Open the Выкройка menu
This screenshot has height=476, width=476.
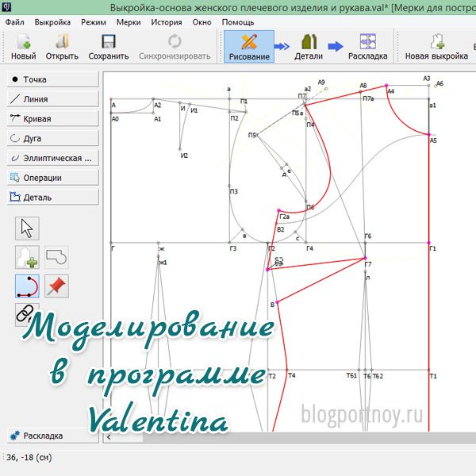click(52, 22)
